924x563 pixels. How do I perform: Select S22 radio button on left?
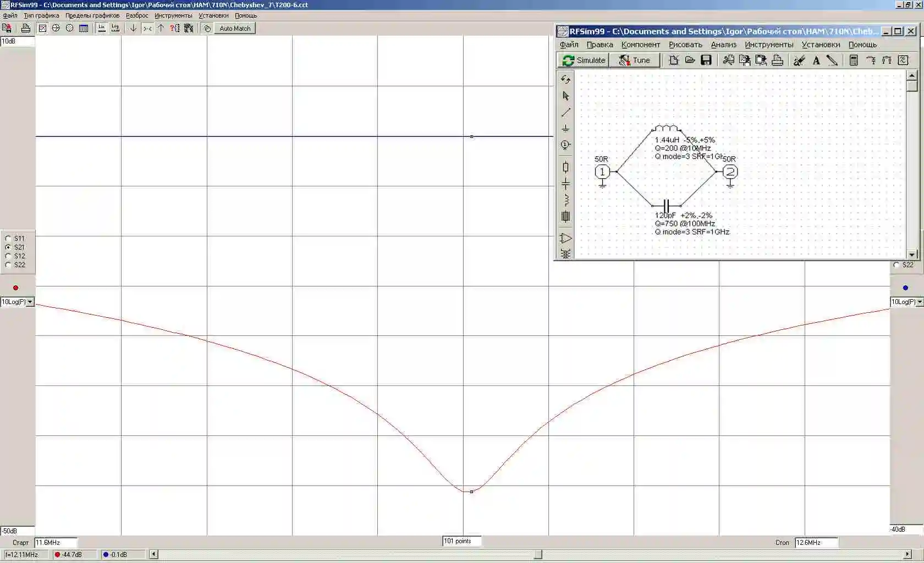[x=8, y=265]
